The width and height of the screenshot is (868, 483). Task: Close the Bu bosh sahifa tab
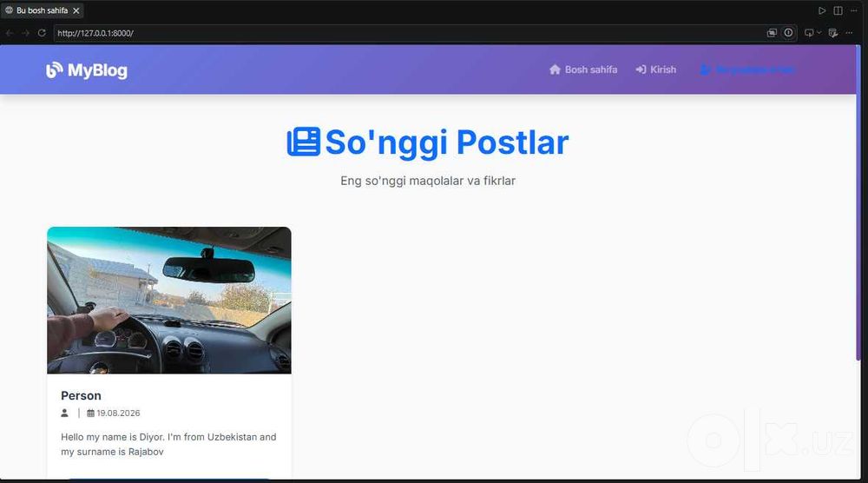76,10
